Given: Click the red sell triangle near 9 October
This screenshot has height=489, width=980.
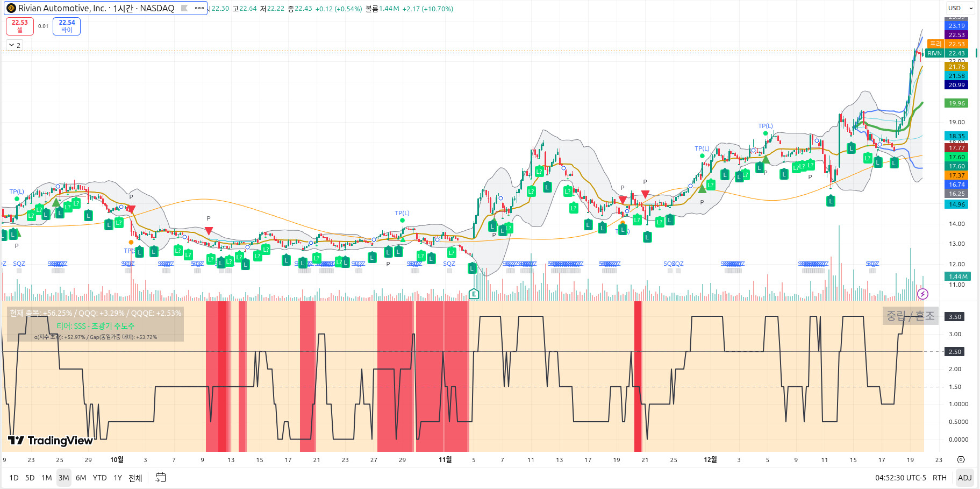Looking at the screenshot, I should pos(209,230).
